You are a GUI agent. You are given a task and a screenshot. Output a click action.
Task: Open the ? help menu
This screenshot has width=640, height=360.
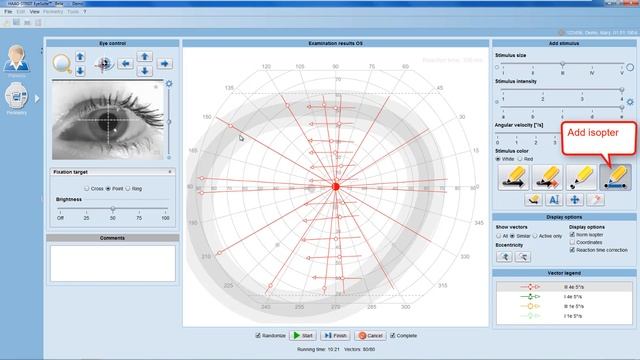[84, 12]
